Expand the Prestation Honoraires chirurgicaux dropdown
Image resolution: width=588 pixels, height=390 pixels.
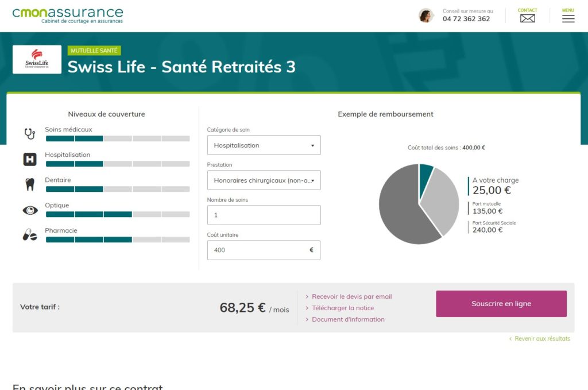[x=264, y=180]
